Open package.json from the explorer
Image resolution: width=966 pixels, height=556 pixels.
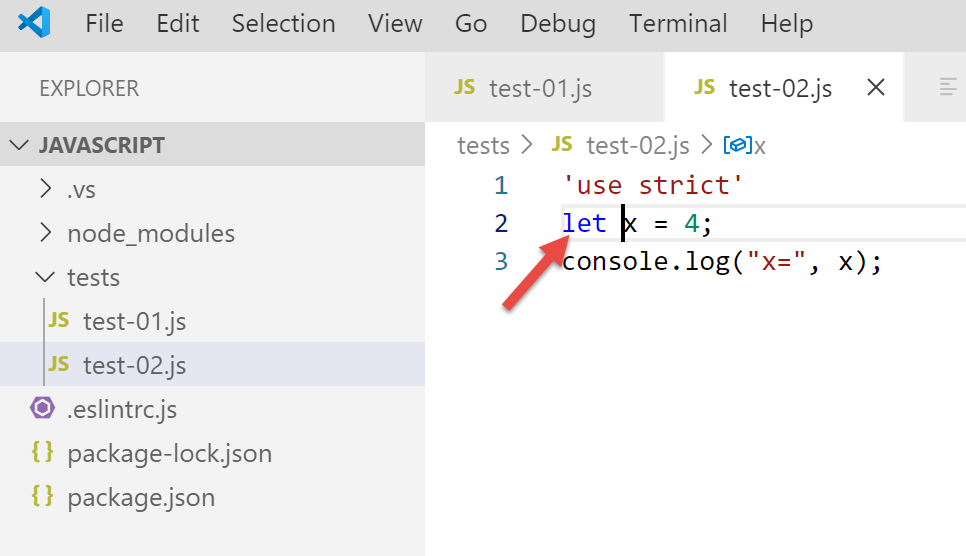(x=140, y=497)
